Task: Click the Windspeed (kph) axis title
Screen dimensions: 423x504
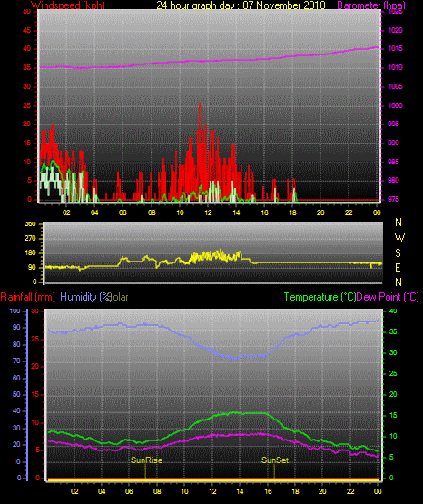Action: tap(68, 5)
